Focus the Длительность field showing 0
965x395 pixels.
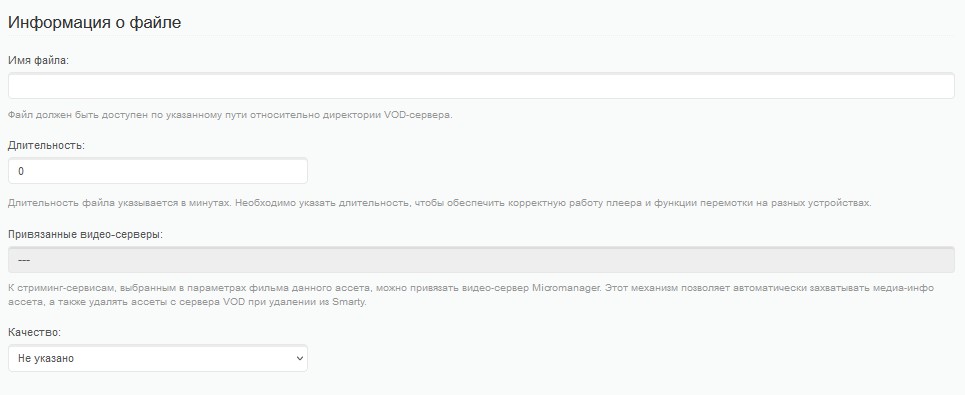(x=158, y=171)
